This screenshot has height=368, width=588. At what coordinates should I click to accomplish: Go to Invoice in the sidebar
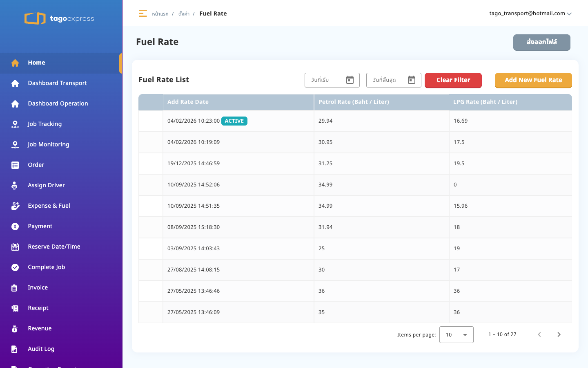point(61,288)
